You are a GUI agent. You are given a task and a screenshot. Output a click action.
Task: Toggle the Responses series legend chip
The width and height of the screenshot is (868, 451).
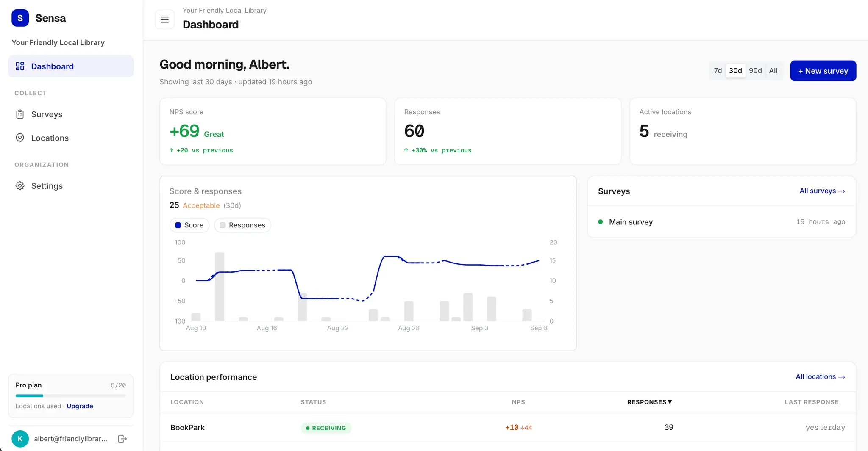[x=242, y=225]
